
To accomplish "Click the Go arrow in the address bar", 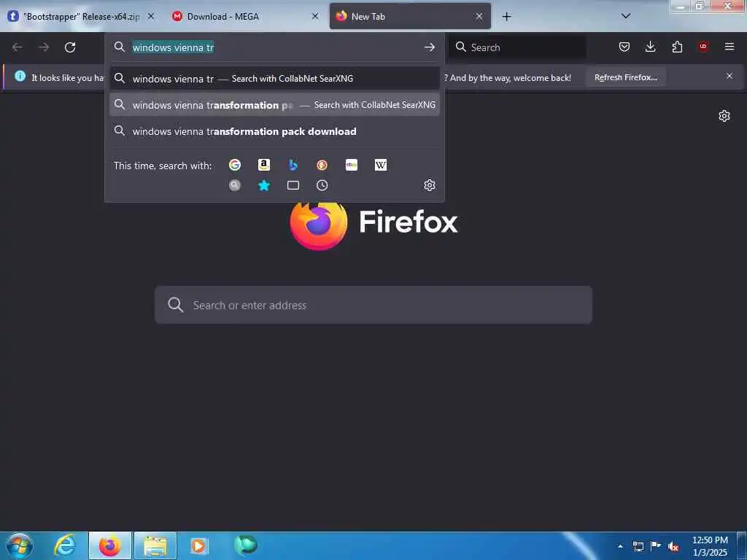I will [x=429, y=47].
